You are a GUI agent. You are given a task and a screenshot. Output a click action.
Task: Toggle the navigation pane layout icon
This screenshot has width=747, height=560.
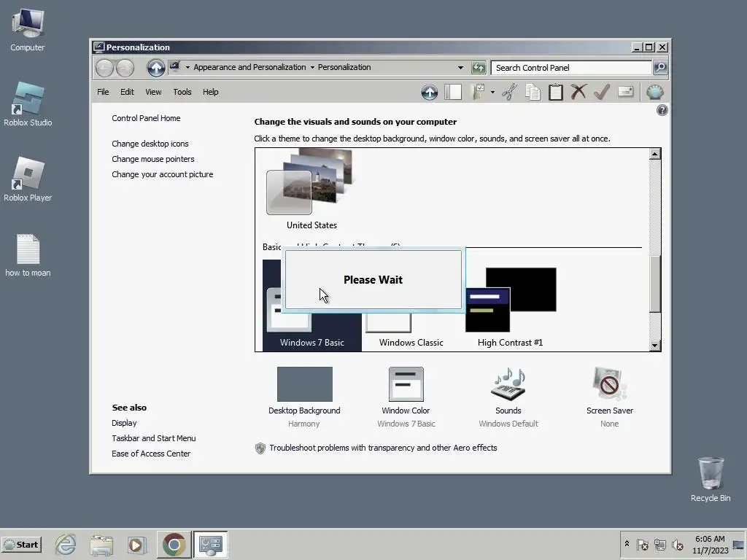click(x=453, y=92)
